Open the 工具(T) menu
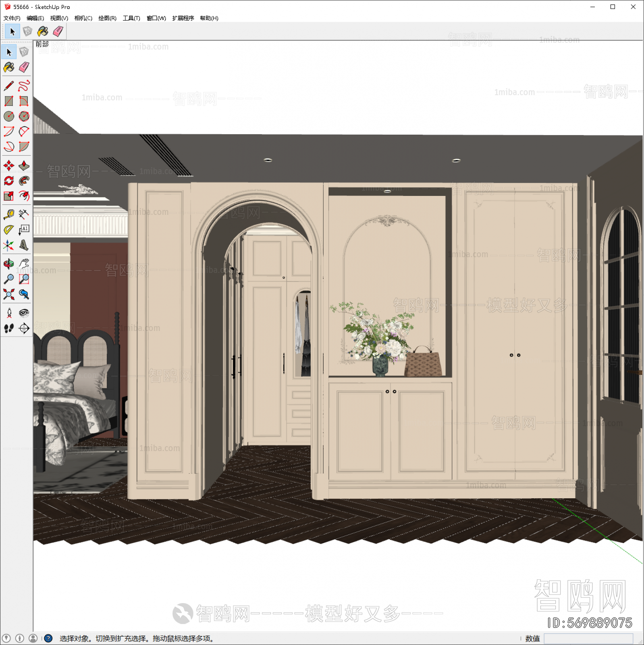The width and height of the screenshot is (644, 645). point(131,18)
